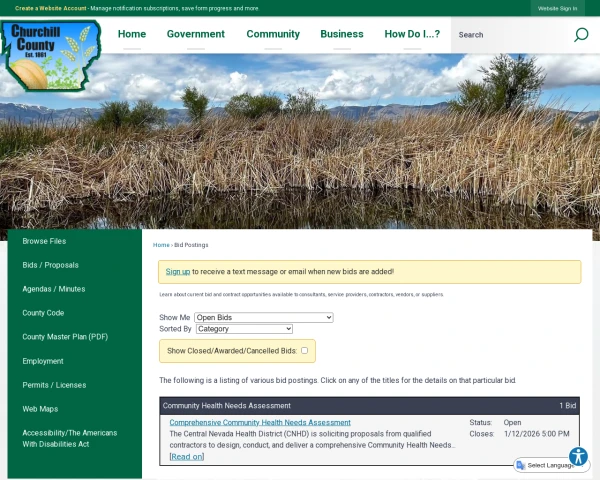Open the Show Me dropdown
Screen dimensions: 600x480
[264, 317]
